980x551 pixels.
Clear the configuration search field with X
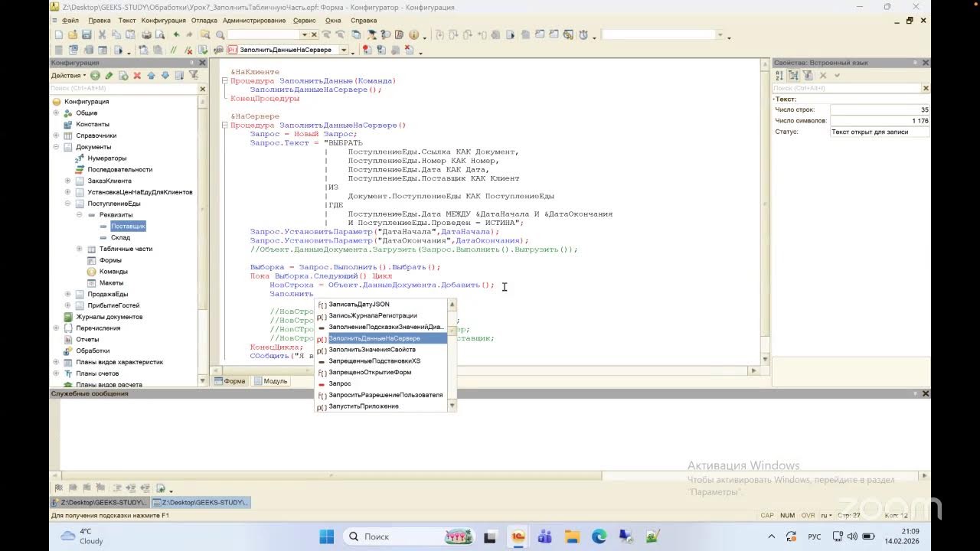point(202,89)
